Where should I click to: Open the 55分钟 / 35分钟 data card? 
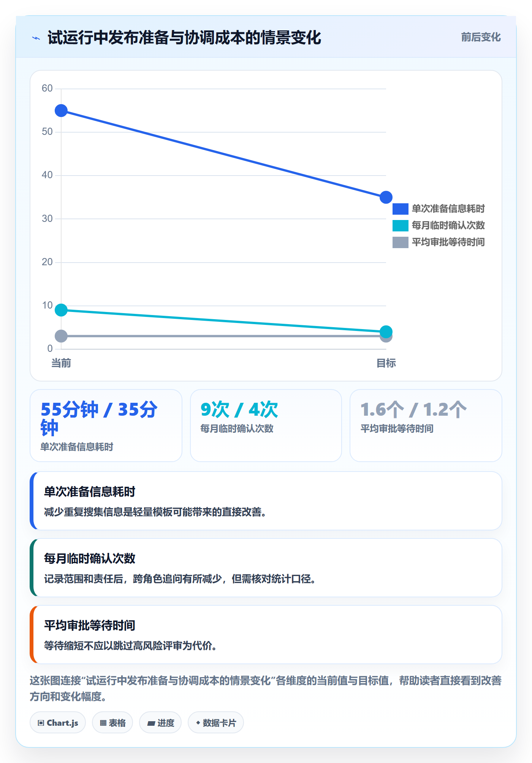pos(106,426)
